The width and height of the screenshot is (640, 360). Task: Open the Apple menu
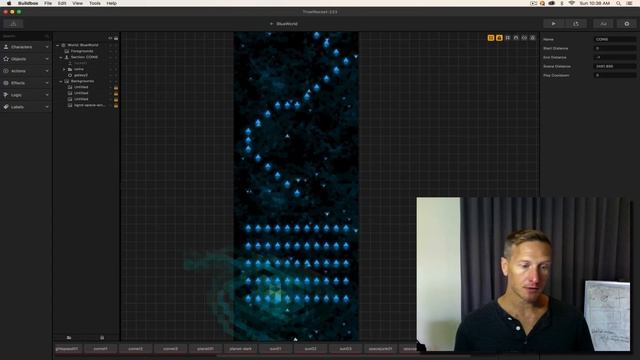point(9,3)
